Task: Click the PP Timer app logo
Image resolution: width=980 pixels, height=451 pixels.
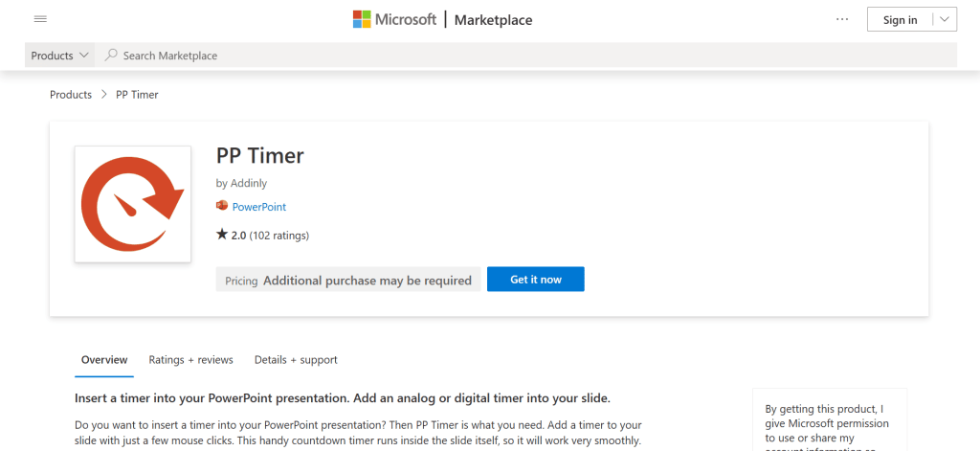Action: [x=132, y=204]
